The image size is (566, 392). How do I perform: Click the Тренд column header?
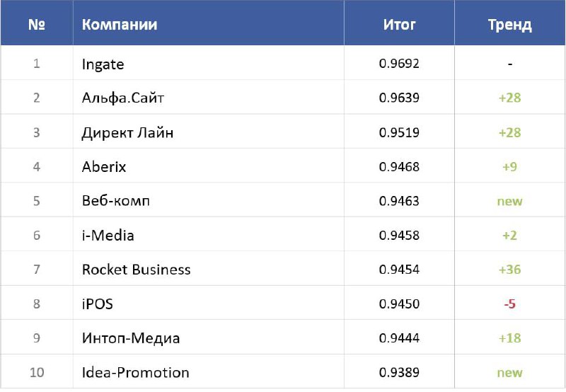click(509, 25)
